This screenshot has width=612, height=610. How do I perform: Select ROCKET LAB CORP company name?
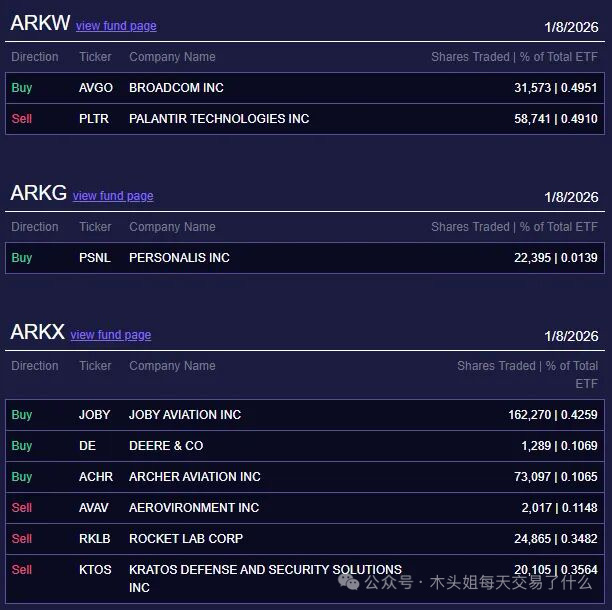(x=186, y=539)
